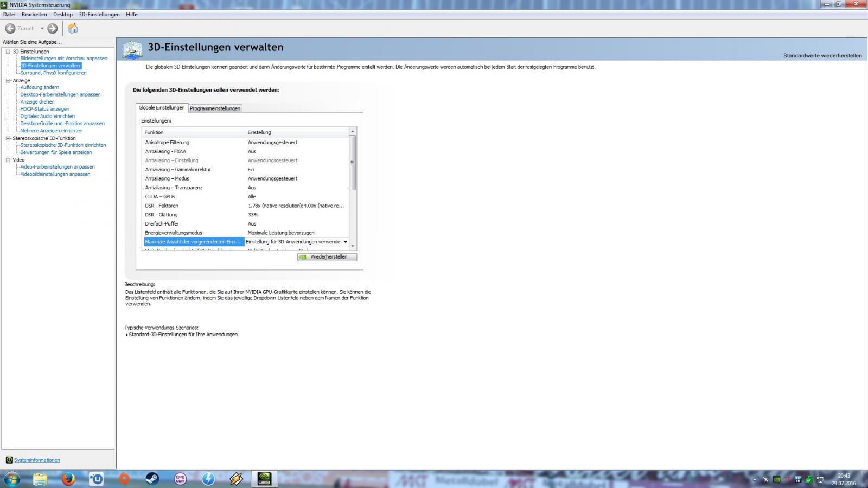Open the blue lightning bolt taskbar app
This screenshot has width=868, height=488.
[208, 479]
